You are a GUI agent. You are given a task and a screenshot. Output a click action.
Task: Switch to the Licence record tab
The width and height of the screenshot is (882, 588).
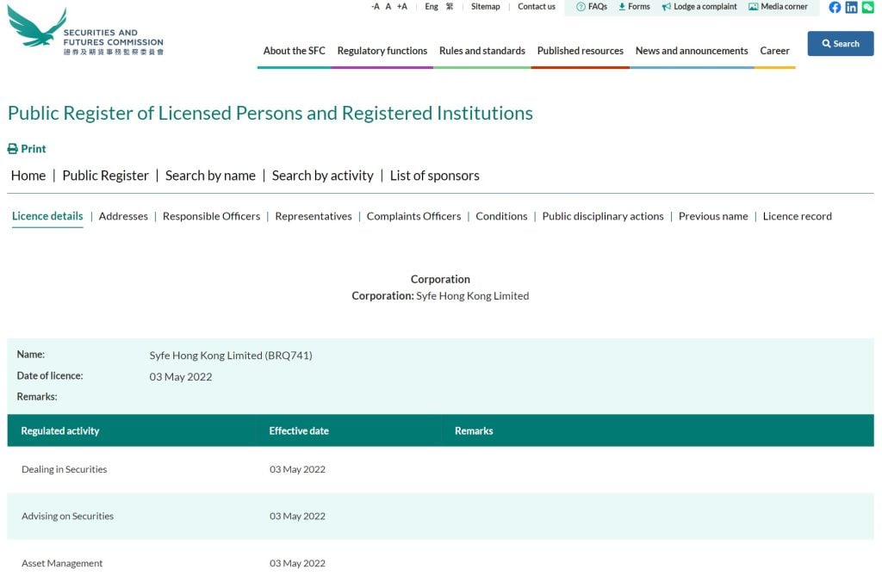tap(797, 216)
